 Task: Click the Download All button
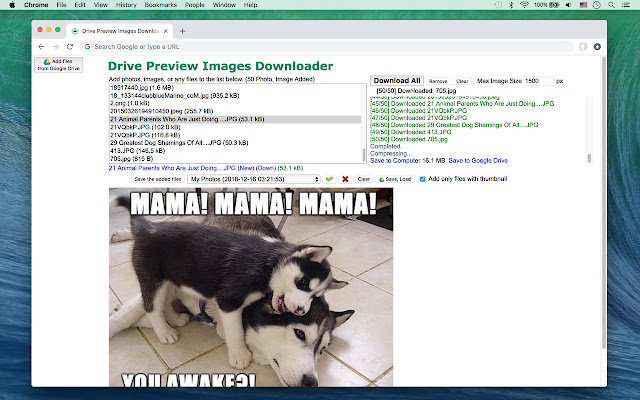click(x=397, y=81)
